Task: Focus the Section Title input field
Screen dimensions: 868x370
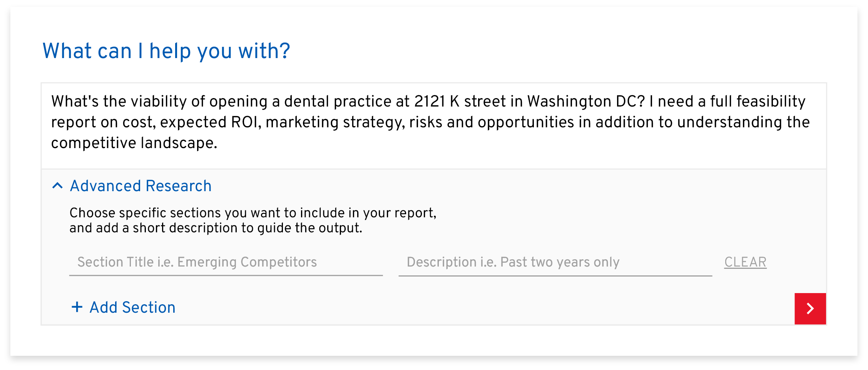Action: (x=226, y=262)
